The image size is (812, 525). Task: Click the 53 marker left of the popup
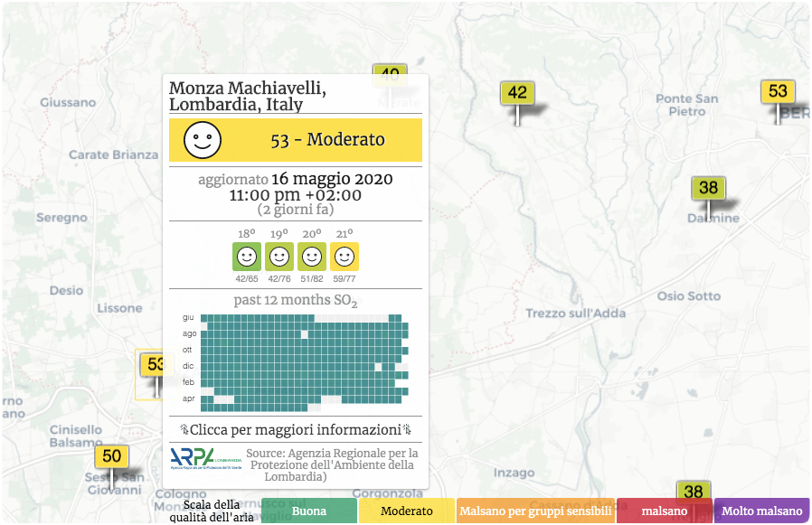154,365
